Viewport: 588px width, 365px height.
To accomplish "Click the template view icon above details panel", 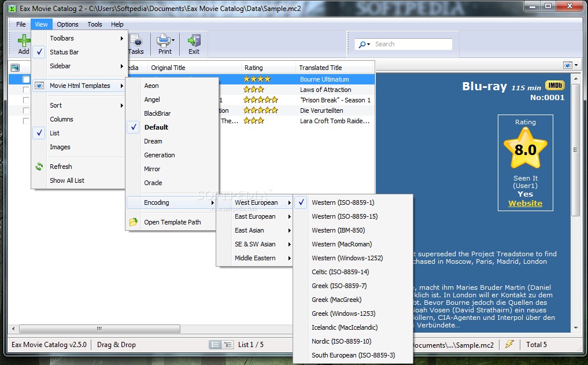I will (568, 65).
